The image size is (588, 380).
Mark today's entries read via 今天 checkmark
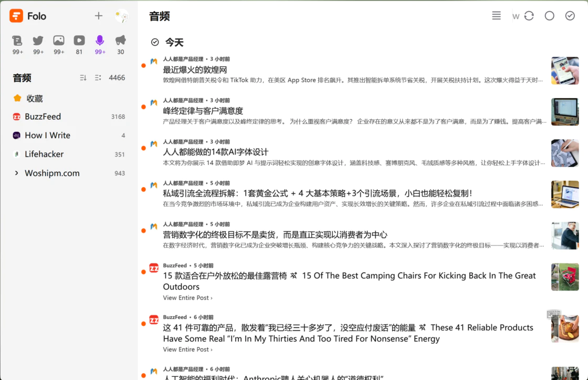coord(155,42)
